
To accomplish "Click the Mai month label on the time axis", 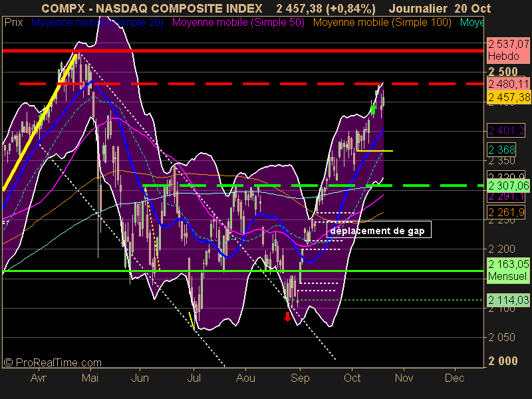I will pos(90,378).
